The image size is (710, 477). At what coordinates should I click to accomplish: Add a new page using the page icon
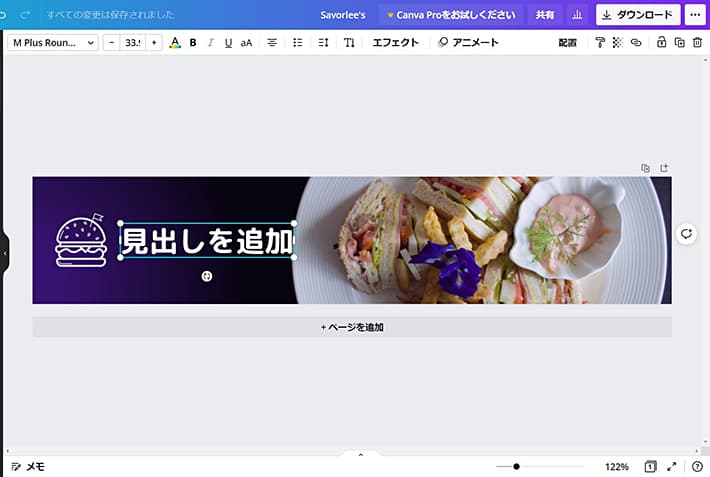[x=664, y=168]
